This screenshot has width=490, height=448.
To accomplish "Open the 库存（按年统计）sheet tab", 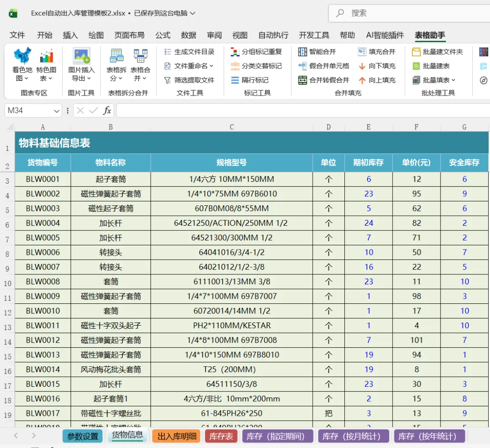I will tap(429, 436).
